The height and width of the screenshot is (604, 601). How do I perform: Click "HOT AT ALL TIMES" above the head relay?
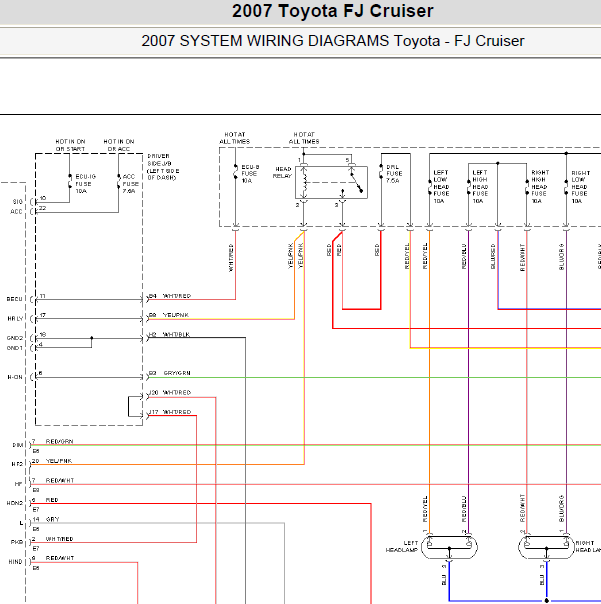[304, 138]
